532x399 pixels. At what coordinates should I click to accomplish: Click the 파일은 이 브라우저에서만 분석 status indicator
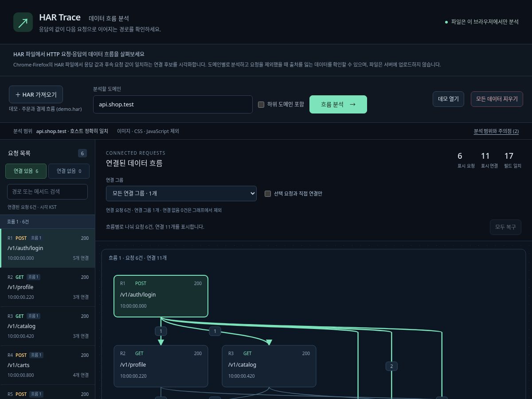click(482, 22)
